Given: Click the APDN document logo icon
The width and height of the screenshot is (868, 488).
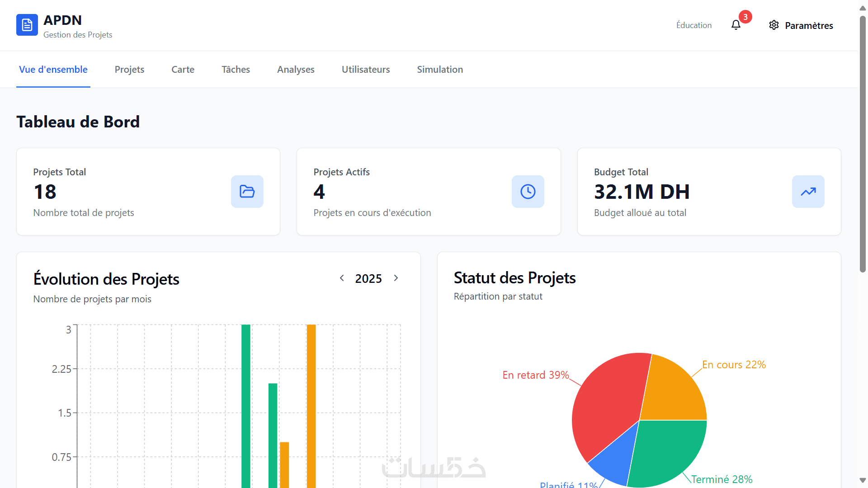Looking at the screenshot, I should point(27,25).
